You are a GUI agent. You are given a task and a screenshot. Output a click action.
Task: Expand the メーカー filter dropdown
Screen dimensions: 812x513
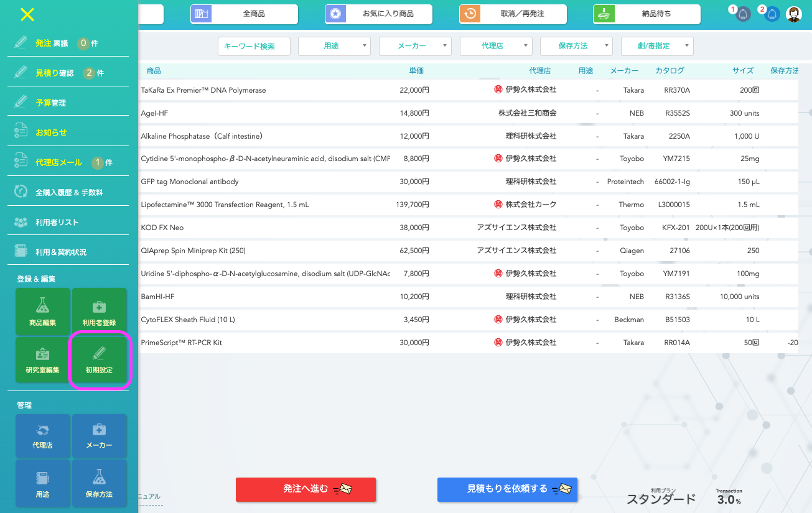coord(415,46)
